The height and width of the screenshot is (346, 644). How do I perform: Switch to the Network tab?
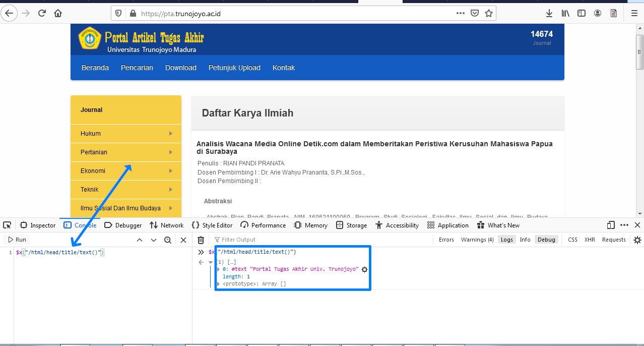point(167,225)
